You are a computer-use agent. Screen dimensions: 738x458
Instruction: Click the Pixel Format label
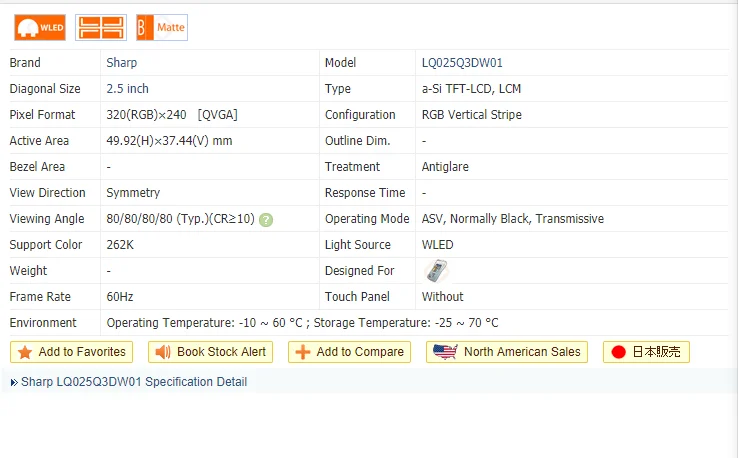tap(42, 114)
